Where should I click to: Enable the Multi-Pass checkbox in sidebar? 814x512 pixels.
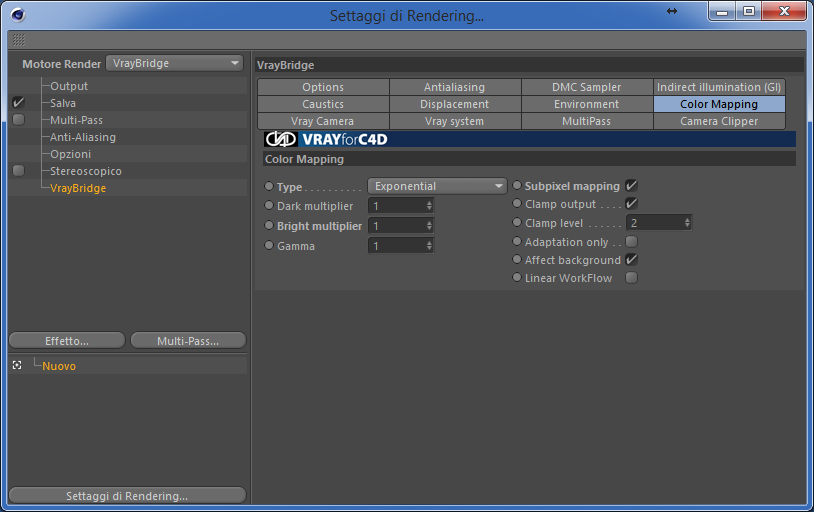click(18, 119)
